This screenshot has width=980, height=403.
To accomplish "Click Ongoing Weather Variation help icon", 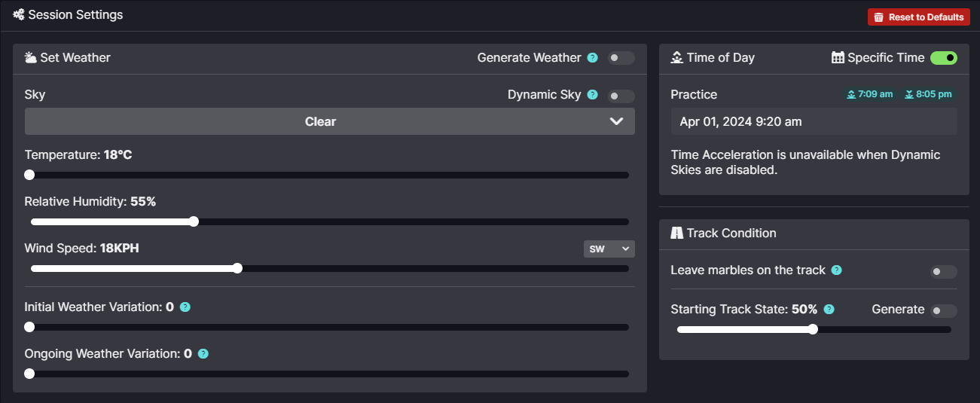I will pos(203,353).
